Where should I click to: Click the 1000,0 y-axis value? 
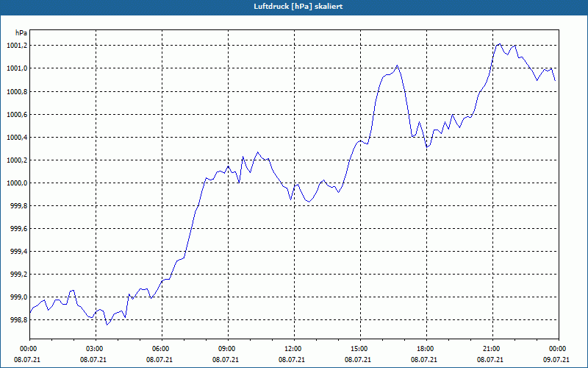click(x=17, y=183)
